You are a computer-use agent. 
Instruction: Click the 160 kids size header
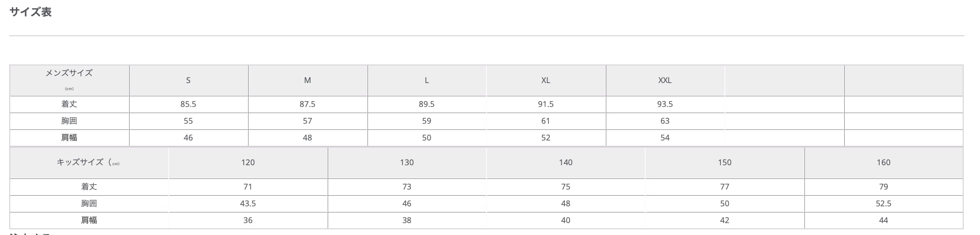[883, 163]
